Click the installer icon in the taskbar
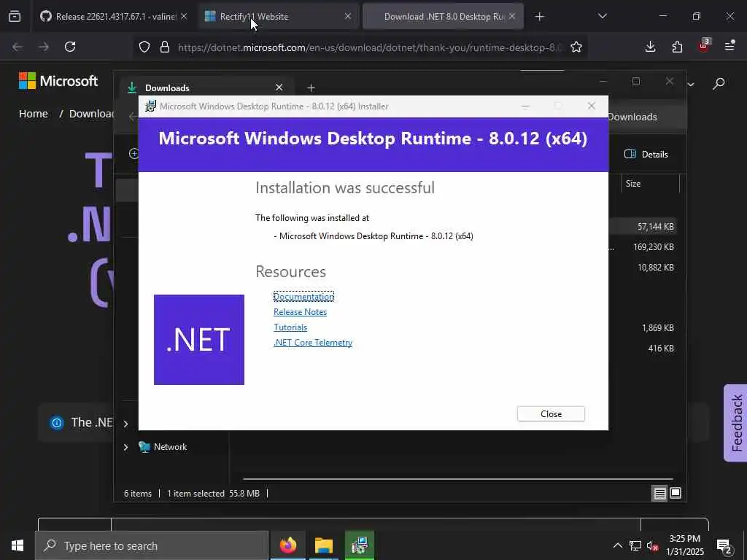The height and width of the screenshot is (560, 747). click(x=359, y=545)
